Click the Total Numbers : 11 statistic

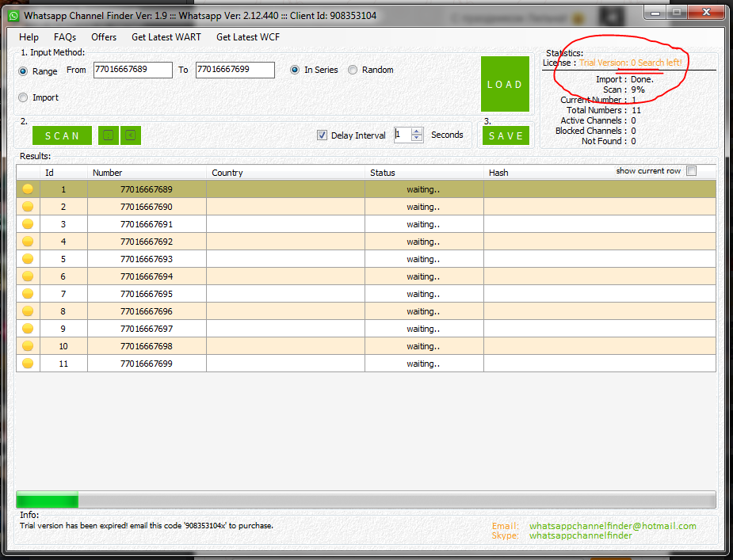(604, 110)
